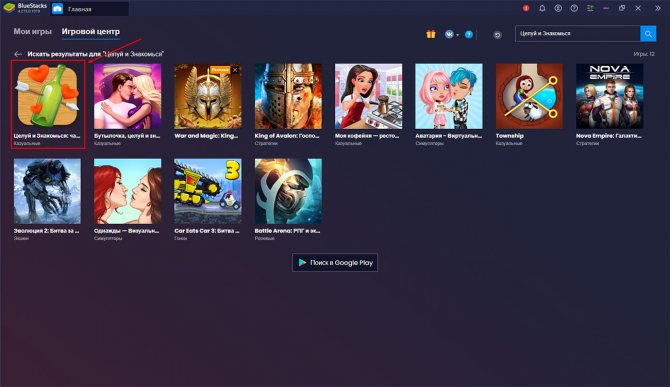Click the circular refresh icon
Viewport: 670px width, 387px height.
coord(497,35)
